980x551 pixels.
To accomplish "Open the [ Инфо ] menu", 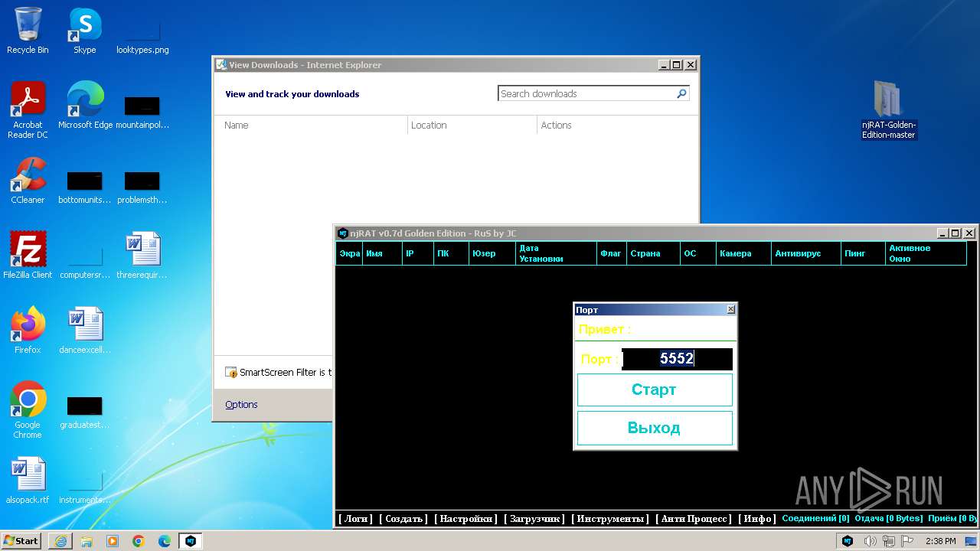I will pos(756,519).
